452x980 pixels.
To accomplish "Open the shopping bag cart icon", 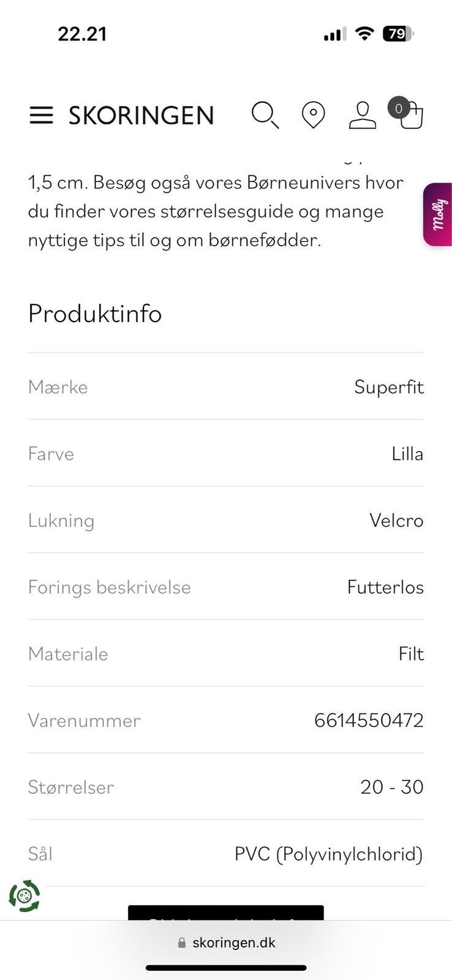I will coord(413,118).
